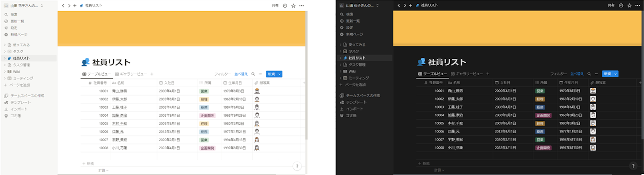644x175 pixels.
Task: Open the 新規 button dropdown arrow in light window
Action: point(279,74)
